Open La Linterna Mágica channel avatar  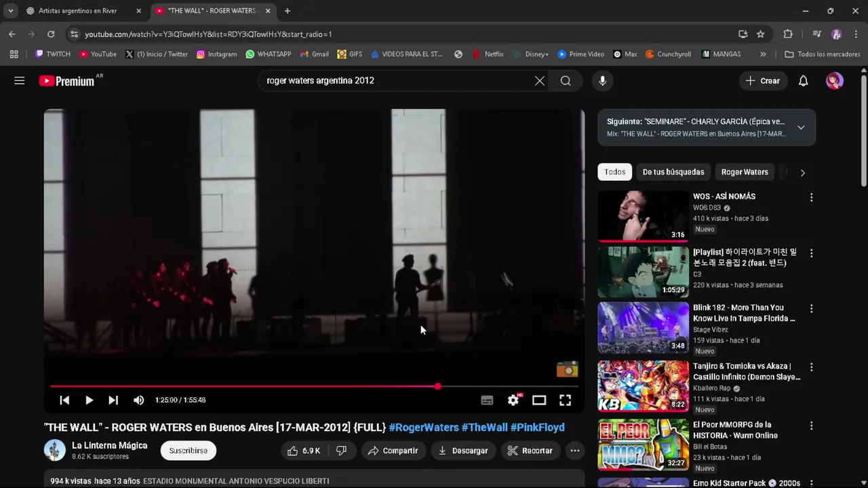(x=55, y=450)
